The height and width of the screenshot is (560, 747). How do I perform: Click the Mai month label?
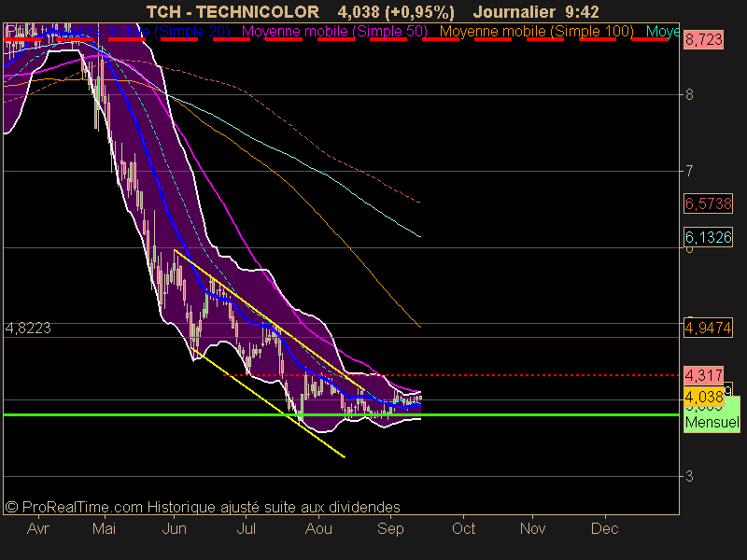105,528
